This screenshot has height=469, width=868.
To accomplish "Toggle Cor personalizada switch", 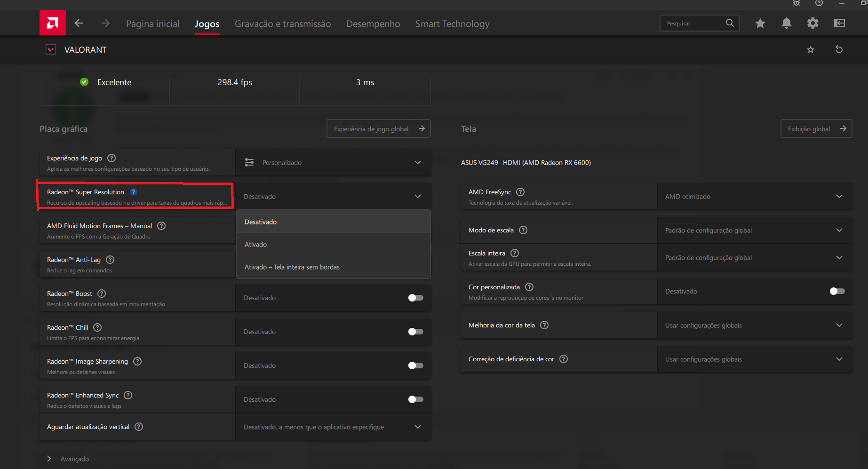I will 837,291.
